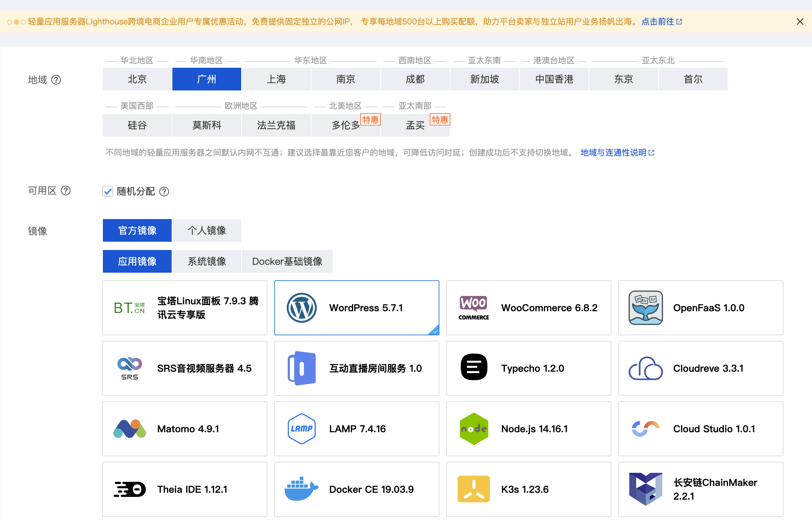Open 地域与连通性说明 link
812x522 pixels.
617,152
